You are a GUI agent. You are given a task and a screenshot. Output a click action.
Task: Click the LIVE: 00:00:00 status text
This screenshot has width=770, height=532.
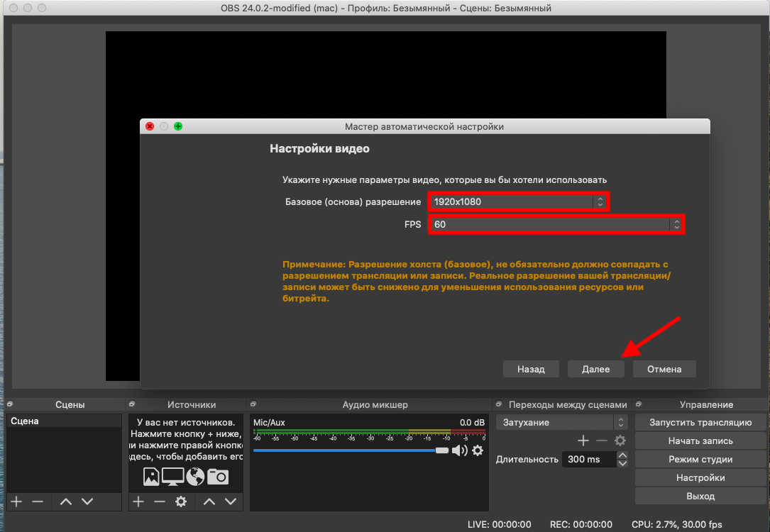click(x=499, y=524)
